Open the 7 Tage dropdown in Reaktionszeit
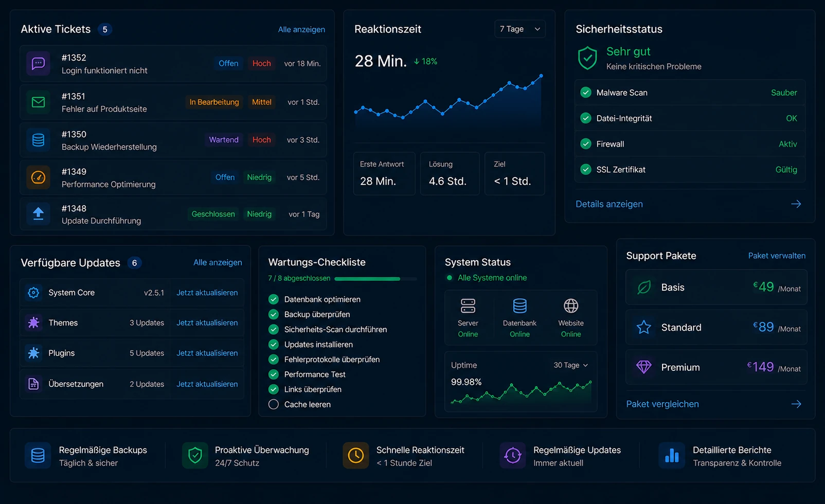The image size is (825, 504). [520, 29]
